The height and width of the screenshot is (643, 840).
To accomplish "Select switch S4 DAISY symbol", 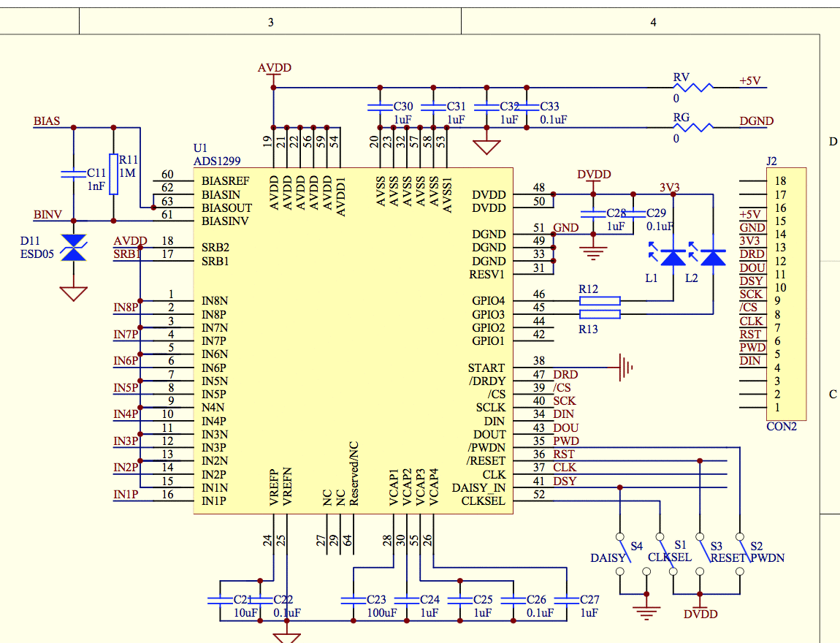I will (624, 554).
